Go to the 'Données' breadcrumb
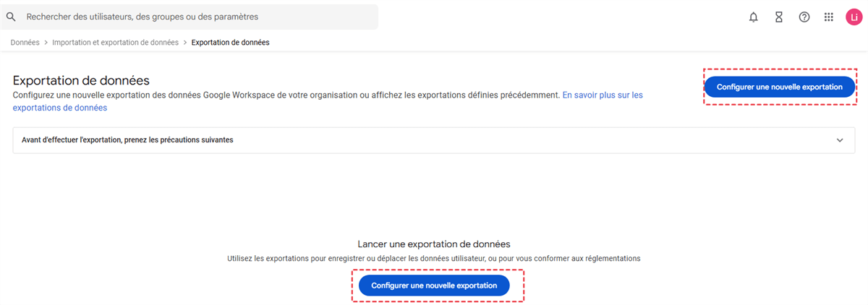Viewport: 868px width, 305px height. click(25, 43)
